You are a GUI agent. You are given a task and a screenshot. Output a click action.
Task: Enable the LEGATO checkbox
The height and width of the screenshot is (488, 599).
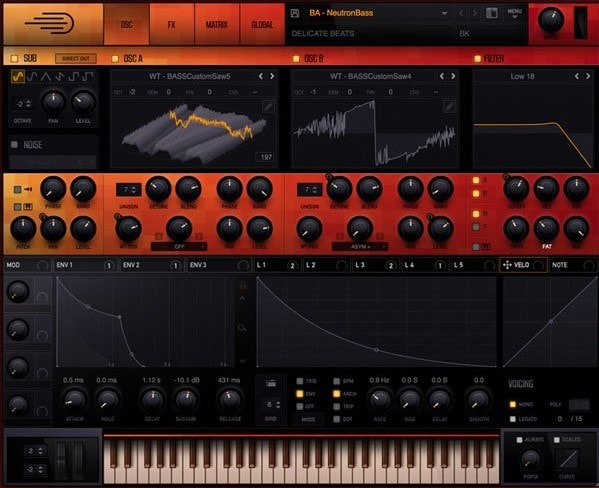point(513,419)
